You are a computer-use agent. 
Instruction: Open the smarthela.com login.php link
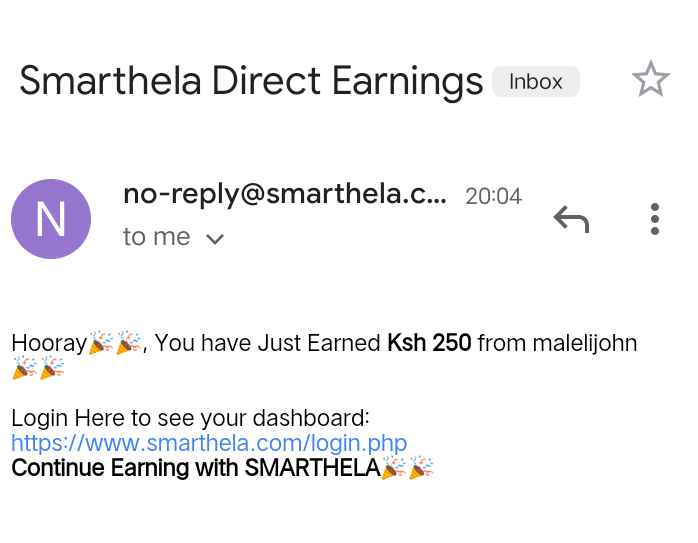coord(209,443)
